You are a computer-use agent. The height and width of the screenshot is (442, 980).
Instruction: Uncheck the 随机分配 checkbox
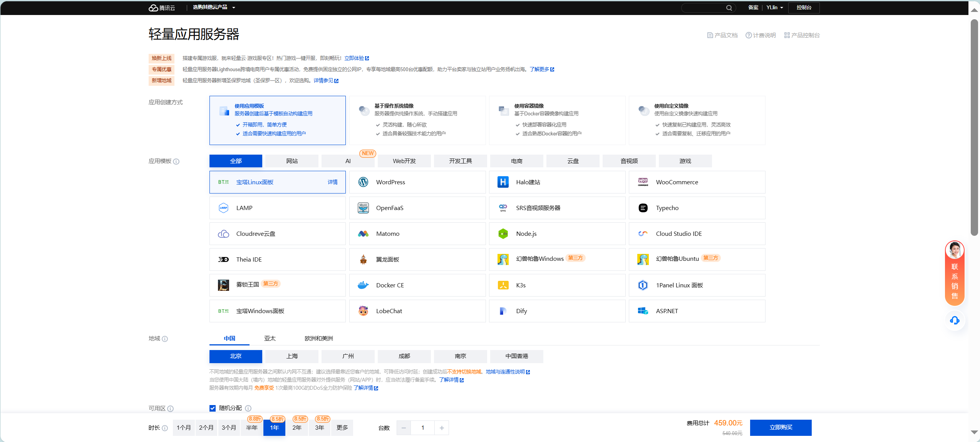[213, 408]
